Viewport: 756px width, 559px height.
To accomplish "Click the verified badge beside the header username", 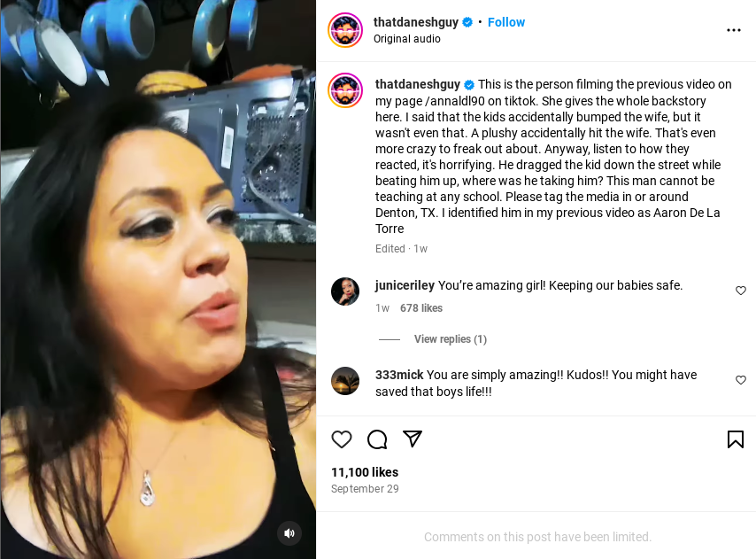I will point(467,22).
